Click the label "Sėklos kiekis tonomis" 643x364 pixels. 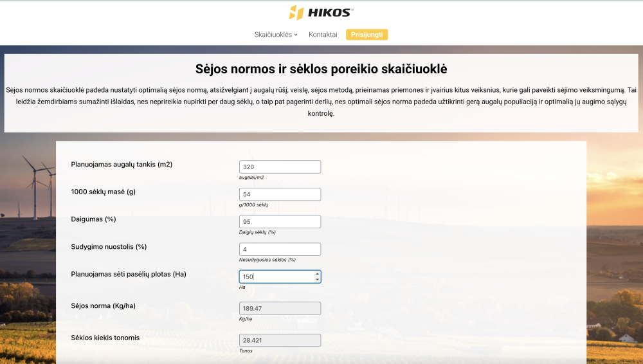pos(105,338)
